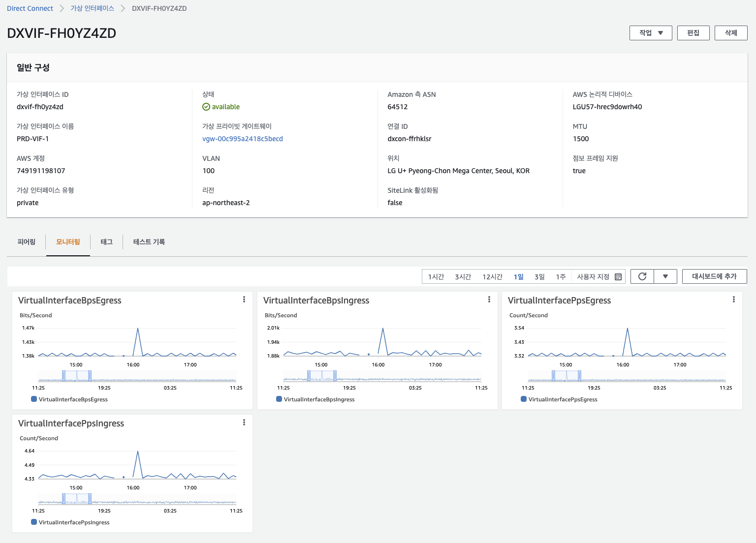Select the 12시간 time range
Image resolution: width=756 pixels, height=543 pixels.
coord(493,277)
